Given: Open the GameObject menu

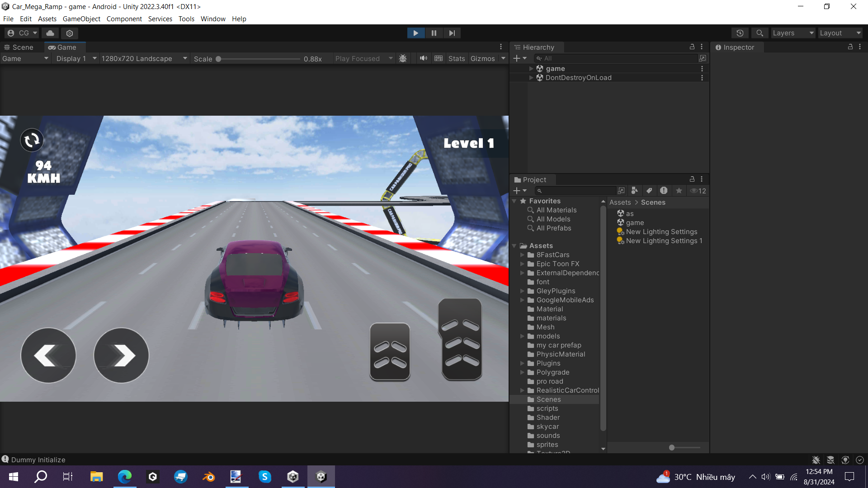Looking at the screenshot, I should pyautogui.click(x=81, y=19).
